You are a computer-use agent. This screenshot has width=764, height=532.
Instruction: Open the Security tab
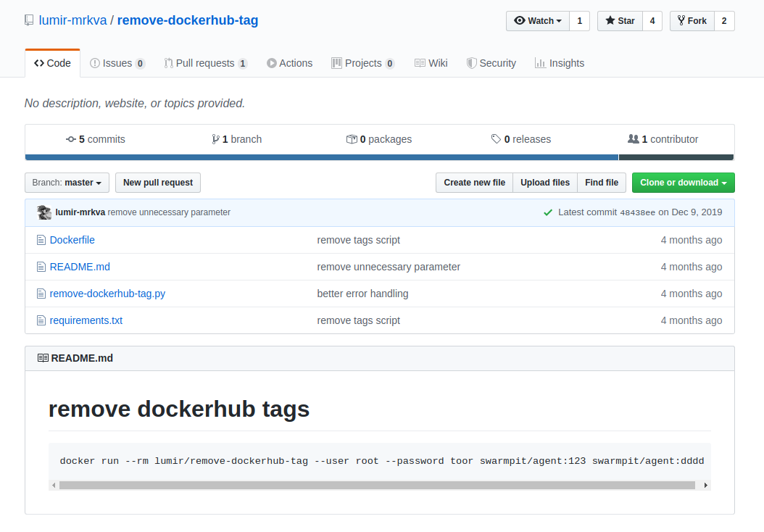tap(491, 63)
